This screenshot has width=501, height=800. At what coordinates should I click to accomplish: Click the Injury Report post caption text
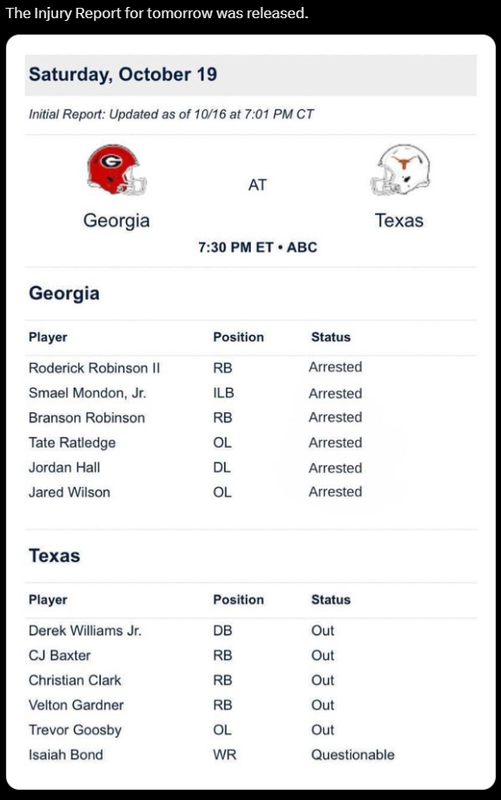point(157,13)
